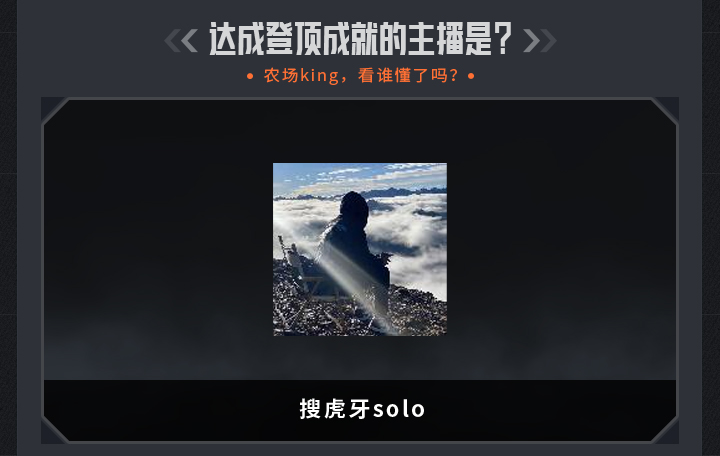Click the folding chair in the photo
This screenshot has height=456, width=720.
click(x=296, y=266)
